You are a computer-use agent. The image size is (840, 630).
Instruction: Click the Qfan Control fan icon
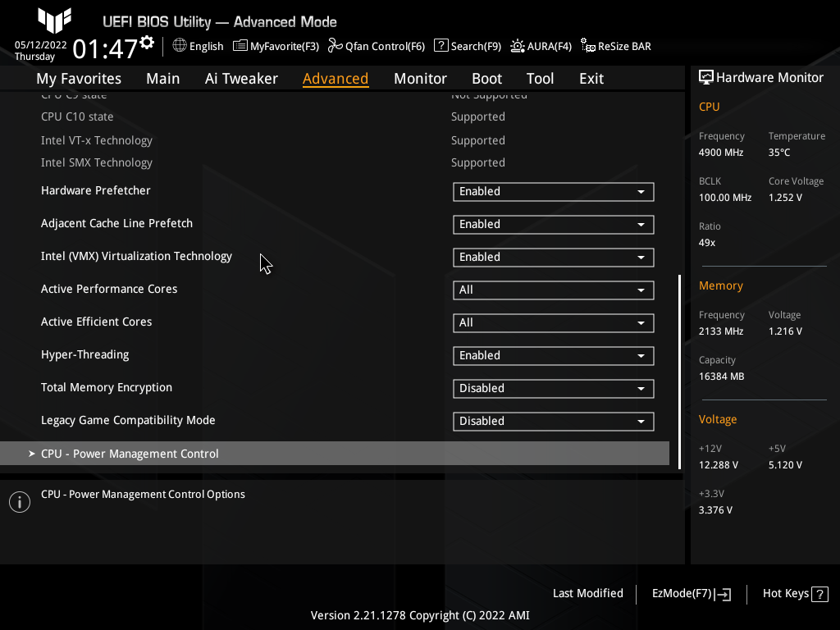pos(336,46)
